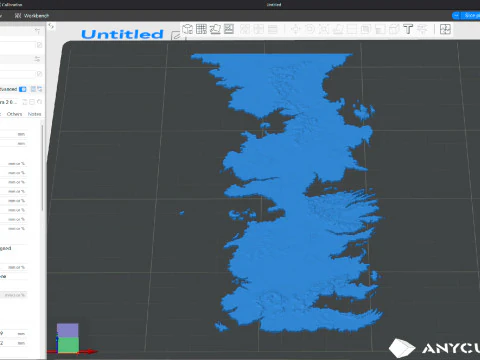Click middle icon right of process preset name
Image resolution: width=480 pixels, height=360 pixels.
32,102
